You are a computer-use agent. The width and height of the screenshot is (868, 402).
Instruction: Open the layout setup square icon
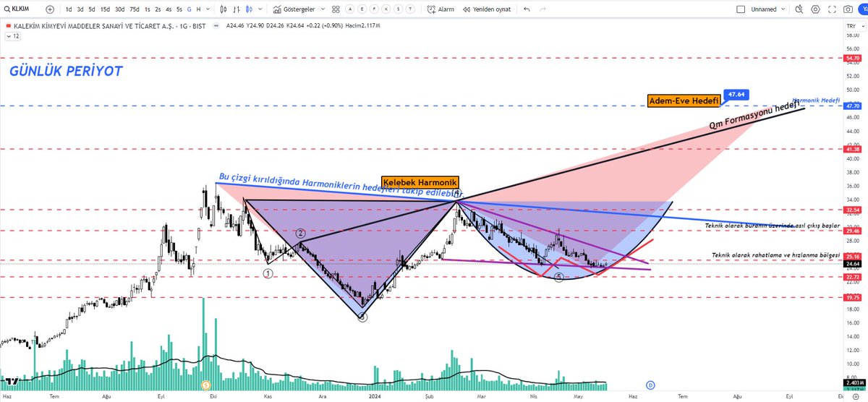click(x=741, y=9)
